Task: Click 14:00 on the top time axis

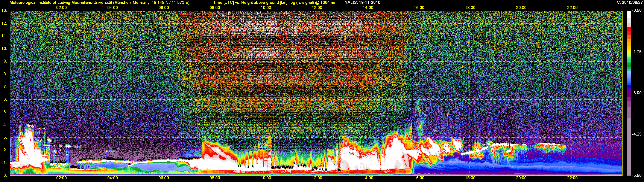Action: pyautogui.click(x=368, y=7)
